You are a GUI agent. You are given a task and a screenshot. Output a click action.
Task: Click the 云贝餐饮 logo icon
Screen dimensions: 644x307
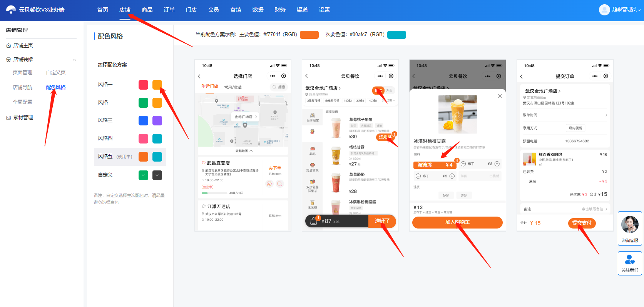tap(11, 10)
